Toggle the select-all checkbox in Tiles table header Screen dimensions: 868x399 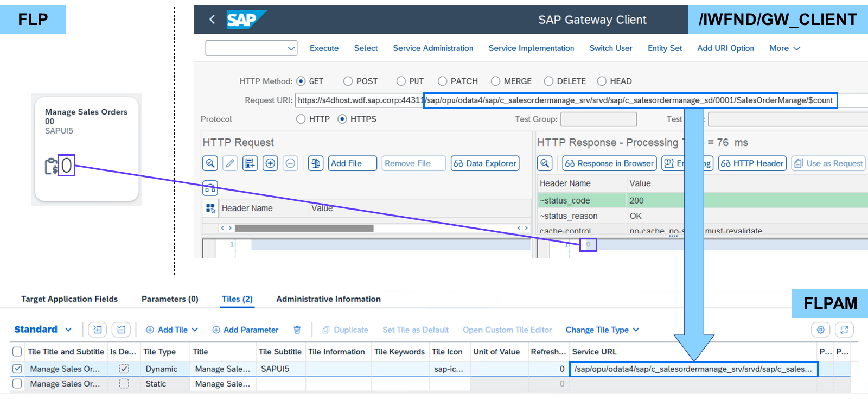click(x=17, y=352)
